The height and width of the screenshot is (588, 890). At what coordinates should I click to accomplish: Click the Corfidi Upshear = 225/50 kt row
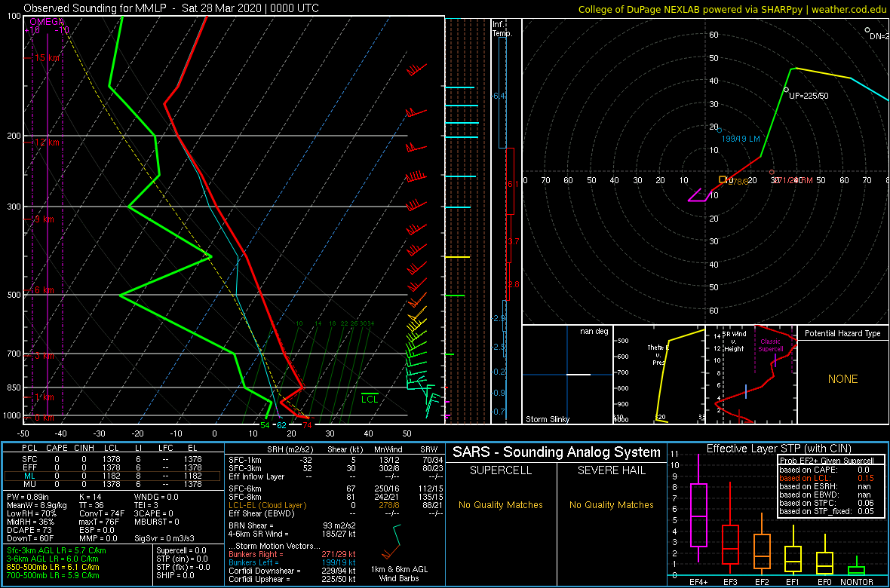pyautogui.click(x=292, y=580)
